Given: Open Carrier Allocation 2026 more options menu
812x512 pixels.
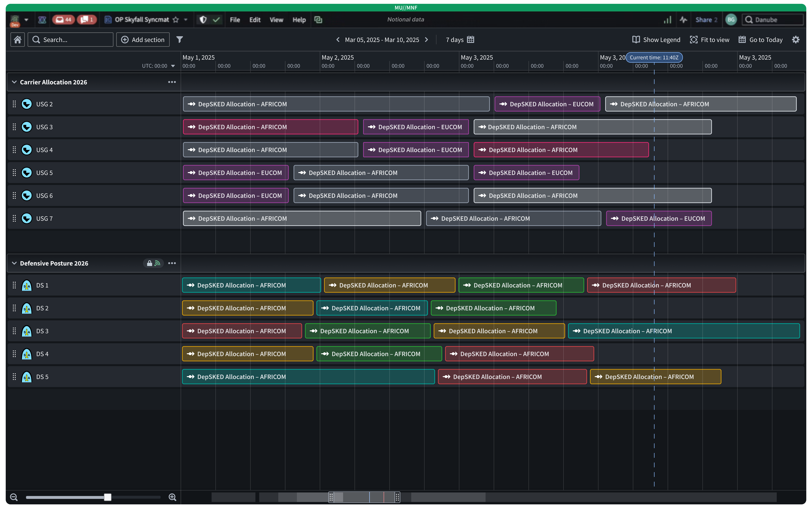Looking at the screenshot, I should (x=172, y=82).
